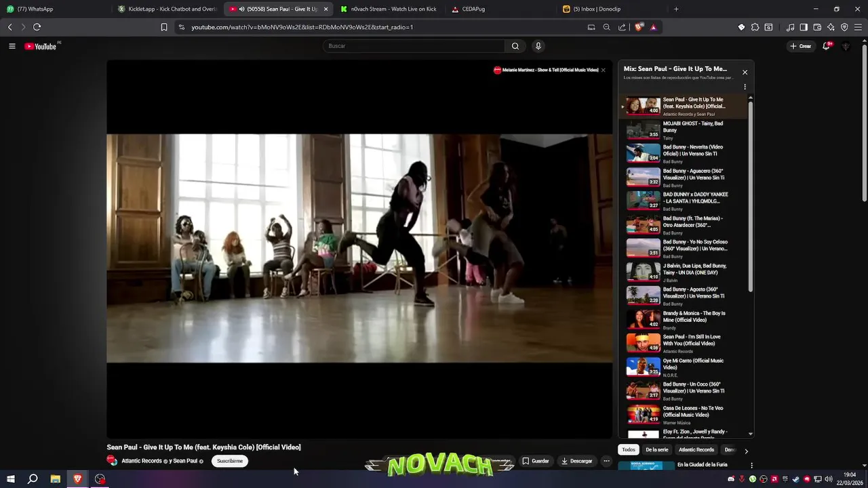Switch to the CEDAPug browser tab
This screenshot has height=488, width=868.
501,9
